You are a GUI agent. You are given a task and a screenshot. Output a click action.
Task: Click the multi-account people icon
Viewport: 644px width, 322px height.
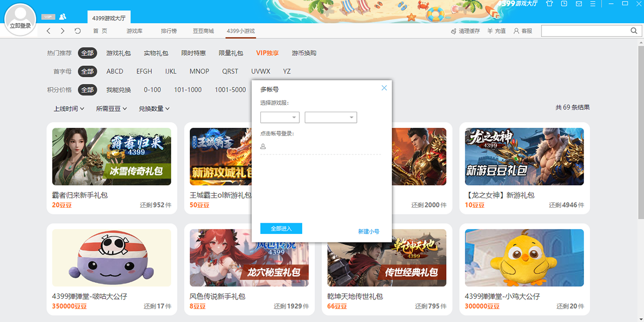63,17
